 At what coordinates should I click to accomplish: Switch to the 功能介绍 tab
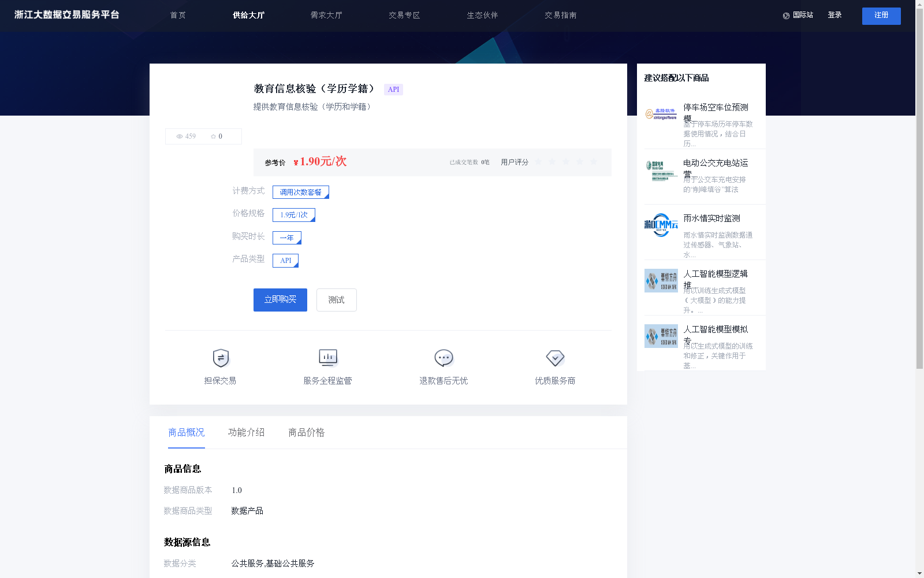(247, 432)
